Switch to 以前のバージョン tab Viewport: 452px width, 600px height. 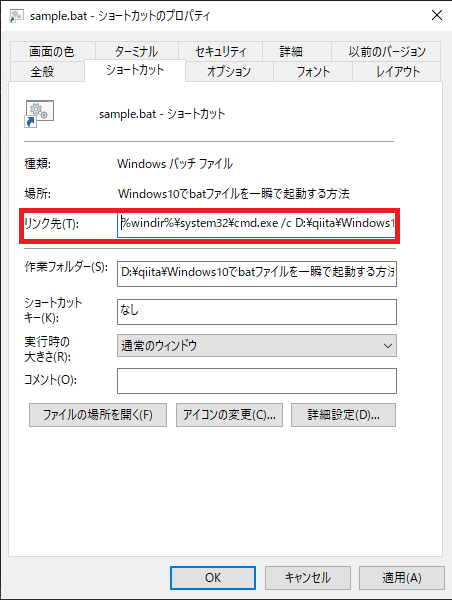[386, 51]
